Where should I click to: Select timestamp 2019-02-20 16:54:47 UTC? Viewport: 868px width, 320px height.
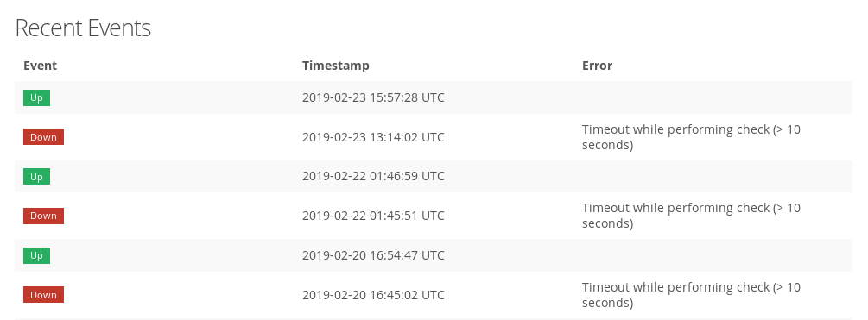click(x=373, y=255)
